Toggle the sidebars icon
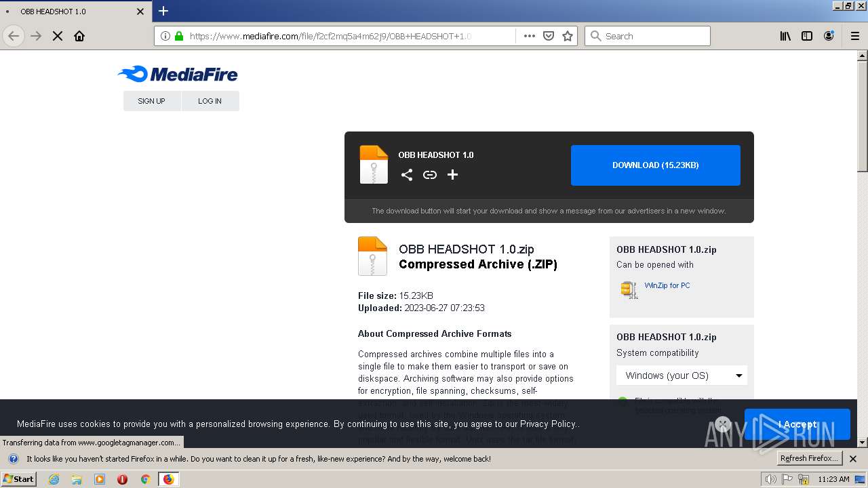Viewport: 868px width, 488px height. 807,36
